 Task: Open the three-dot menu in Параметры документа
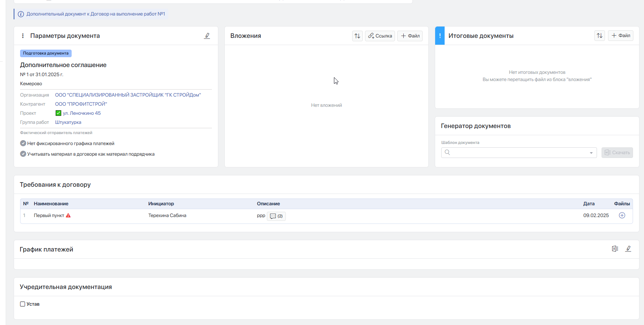tap(23, 36)
